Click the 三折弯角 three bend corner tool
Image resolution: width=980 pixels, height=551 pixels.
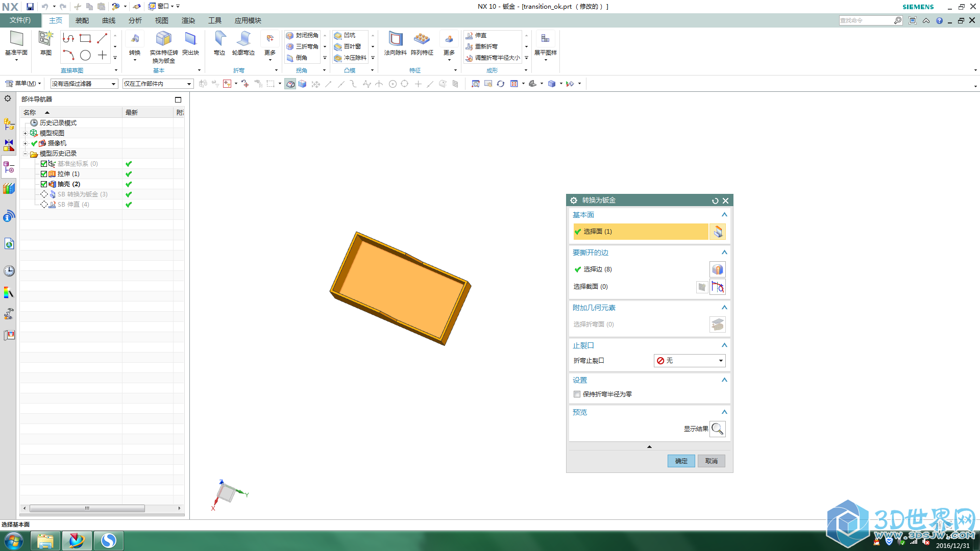coord(302,46)
